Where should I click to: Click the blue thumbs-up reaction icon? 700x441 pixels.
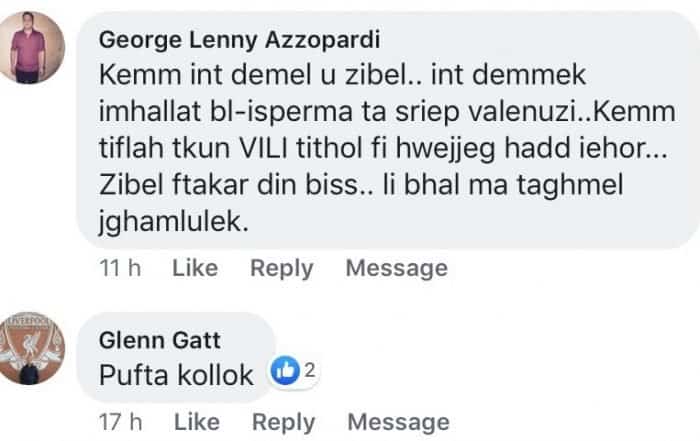pyautogui.click(x=286, y=372)
